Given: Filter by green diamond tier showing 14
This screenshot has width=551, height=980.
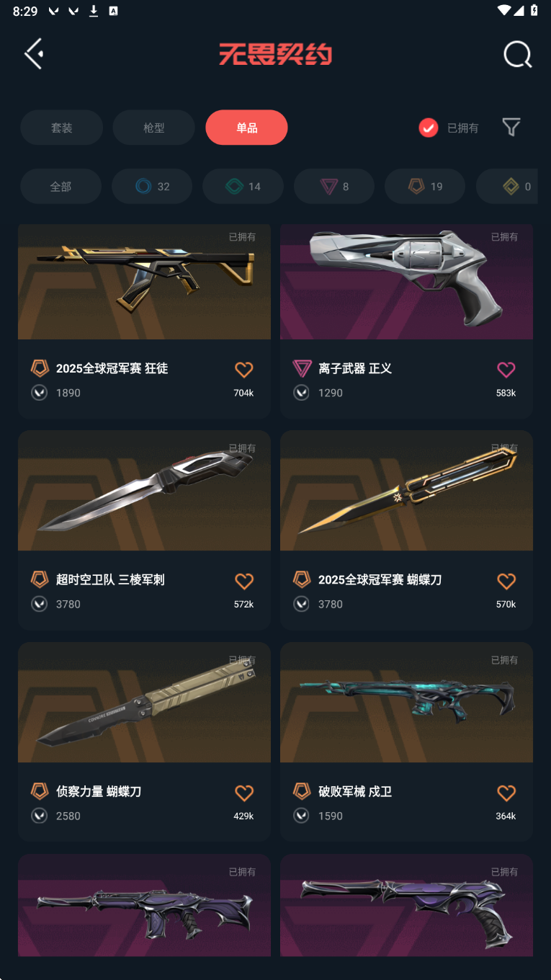Looking at the screenshot, I should coord(243,187).
